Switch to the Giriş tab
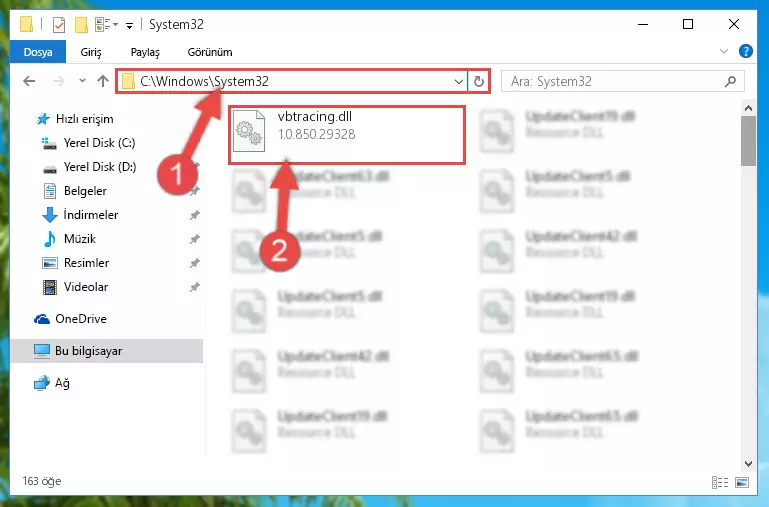 click(x=91, y=52)
